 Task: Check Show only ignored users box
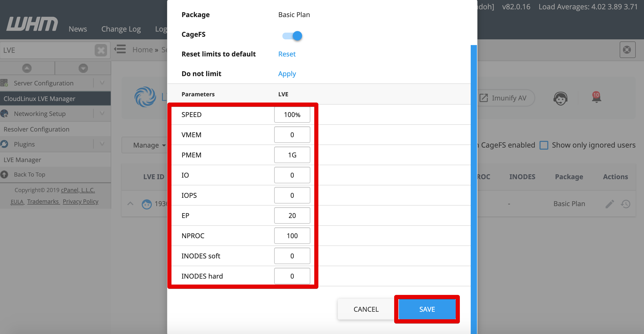point(544,145)
